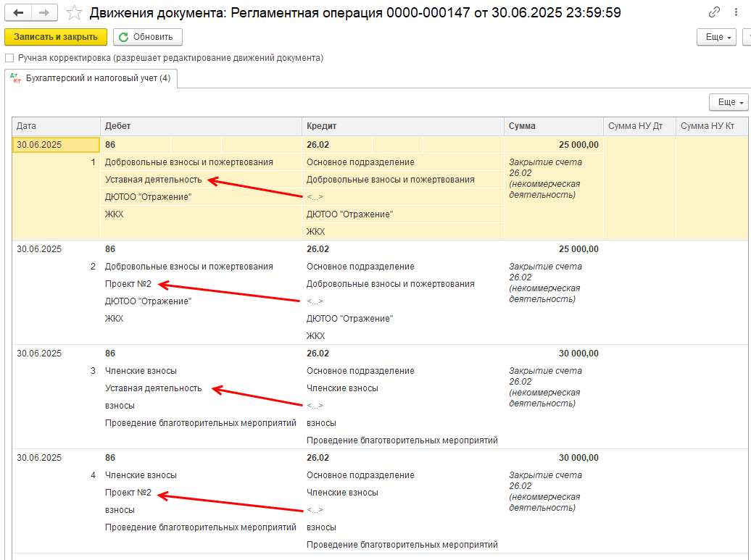Click the Дата column header
Screen dimensions: 751x560
[x=56, y=126]
